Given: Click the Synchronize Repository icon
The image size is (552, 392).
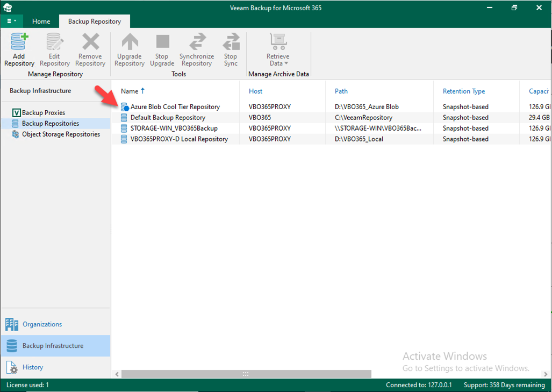Looking at the screenshot, I should pyautogui.click(x=197, y=41).
